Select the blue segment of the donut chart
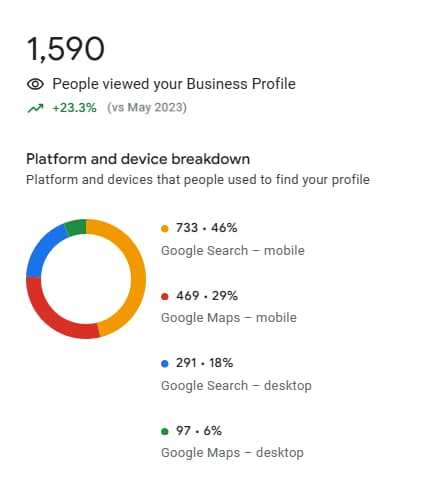 pyautogui.click(x=39, y=248)
